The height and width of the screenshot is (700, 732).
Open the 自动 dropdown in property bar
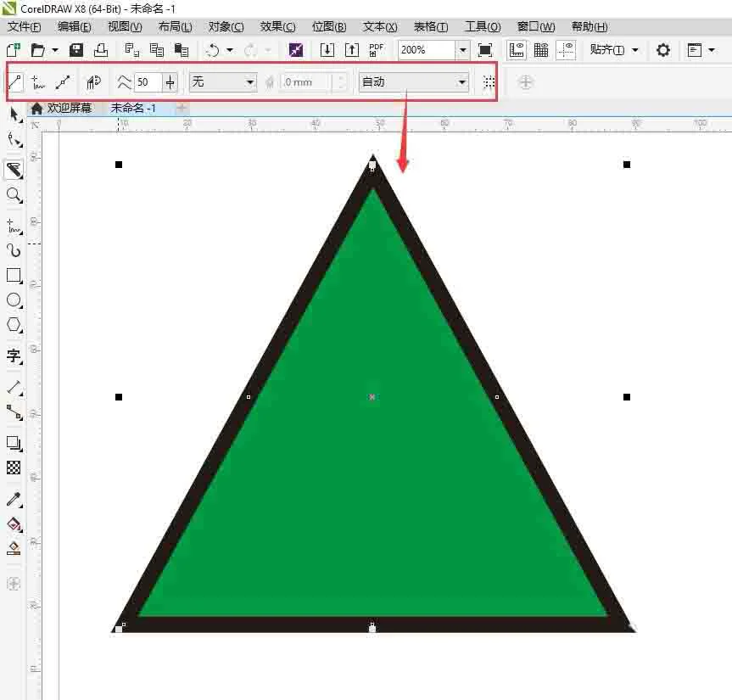pos(414,82)
